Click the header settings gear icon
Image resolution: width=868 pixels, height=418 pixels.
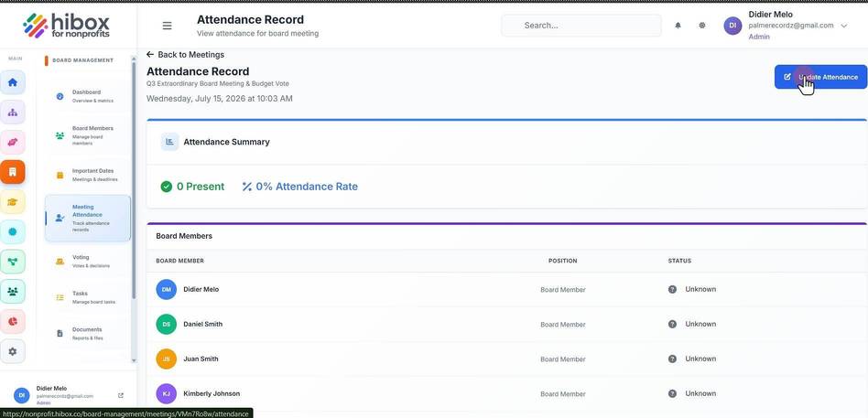(702, 26)
